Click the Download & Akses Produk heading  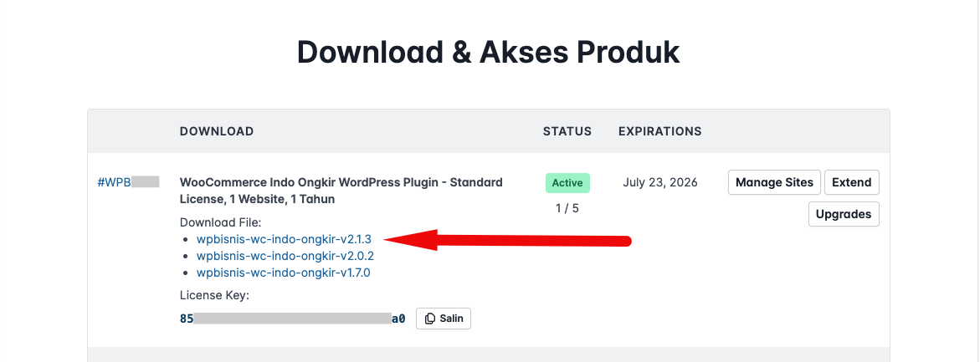[x=489, y=52]
